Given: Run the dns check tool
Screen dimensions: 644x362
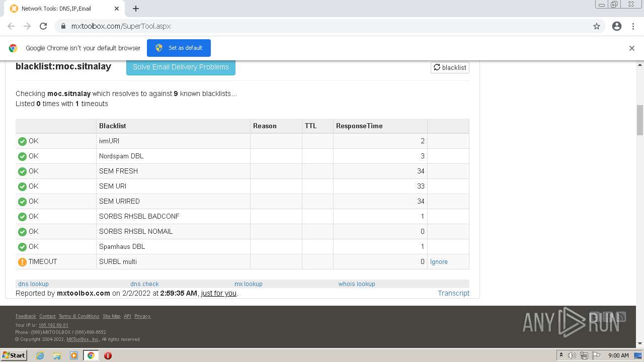Looking at the screenshot, I should click(x=144, y=284).
